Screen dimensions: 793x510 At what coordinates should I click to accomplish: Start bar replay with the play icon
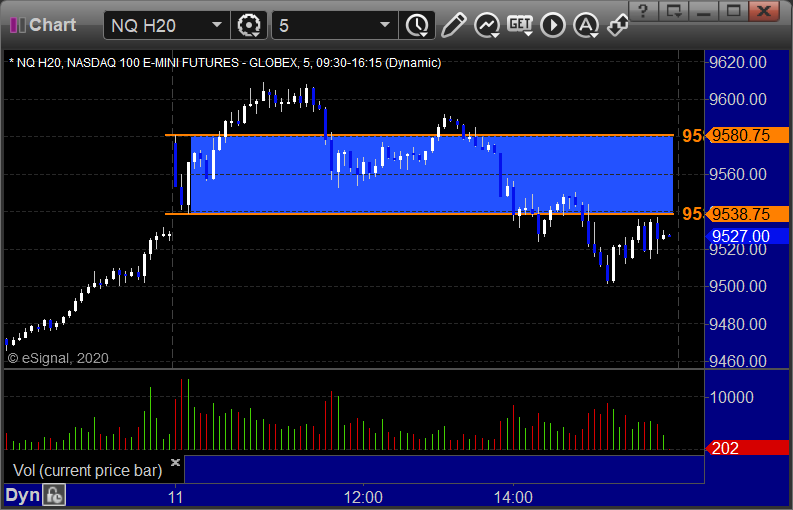point(553,25)
